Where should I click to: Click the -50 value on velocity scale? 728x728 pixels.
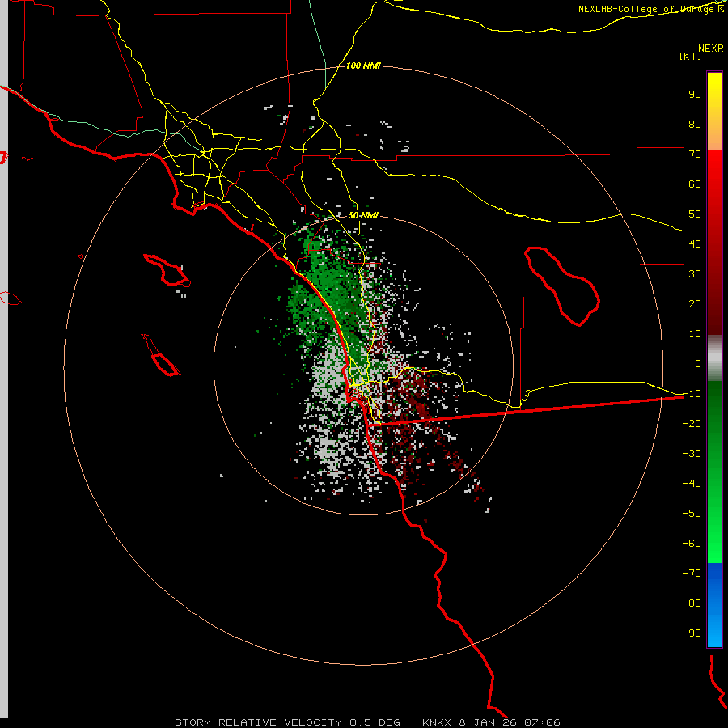[692, 514]
